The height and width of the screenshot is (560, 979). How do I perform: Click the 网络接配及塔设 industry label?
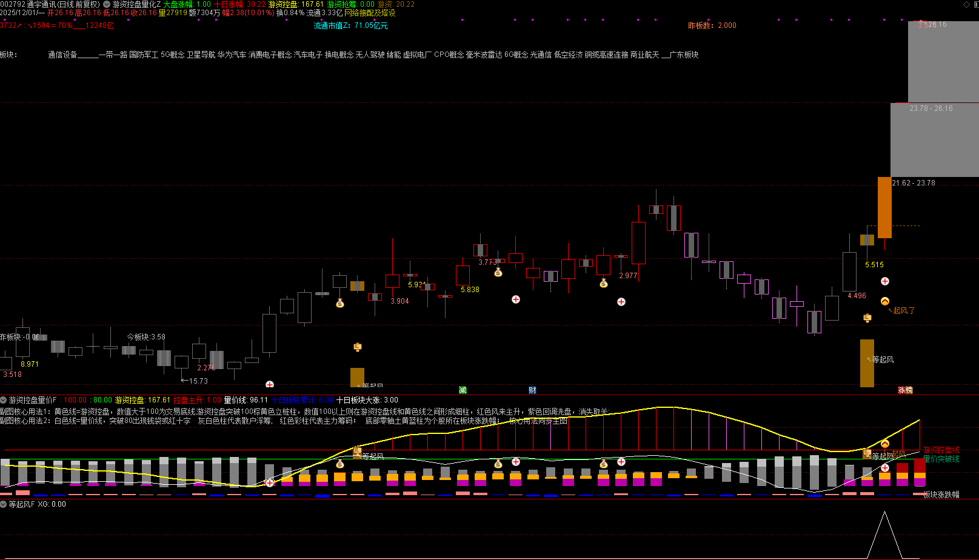pos(370,13)
